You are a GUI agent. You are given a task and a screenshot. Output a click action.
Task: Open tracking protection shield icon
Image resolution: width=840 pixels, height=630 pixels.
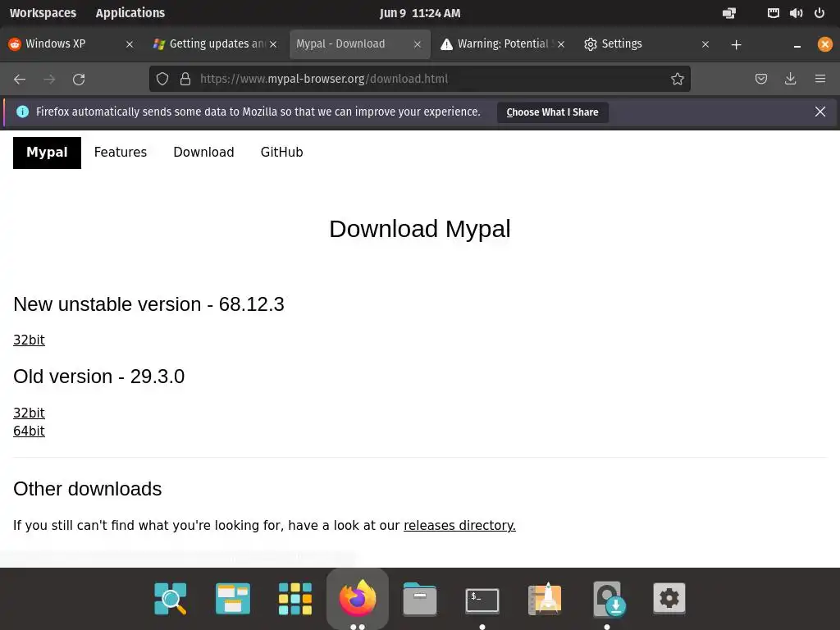click(x=162, y=80)
